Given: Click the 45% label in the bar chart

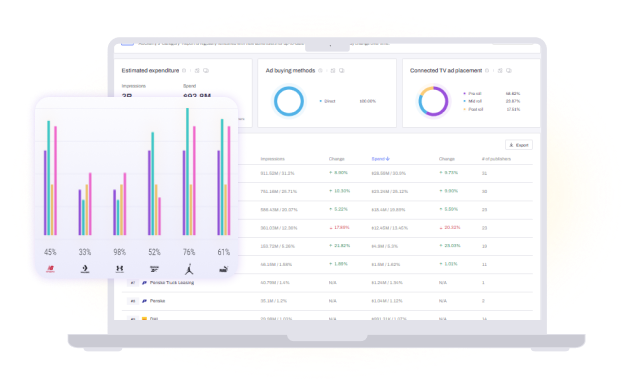Looking at the screenshot, I should (50, 252).
